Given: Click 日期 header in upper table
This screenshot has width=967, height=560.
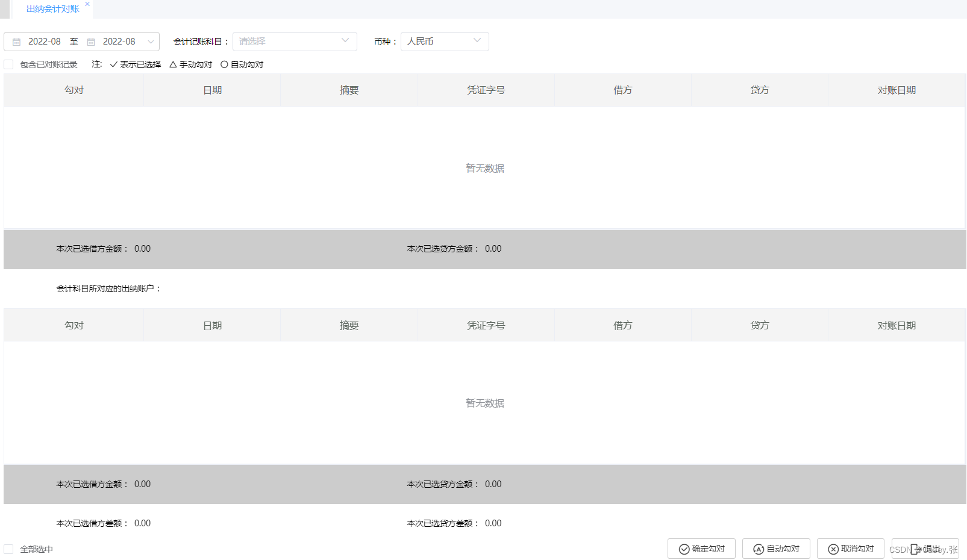Looking at the screenshot, I should point(212,90).
